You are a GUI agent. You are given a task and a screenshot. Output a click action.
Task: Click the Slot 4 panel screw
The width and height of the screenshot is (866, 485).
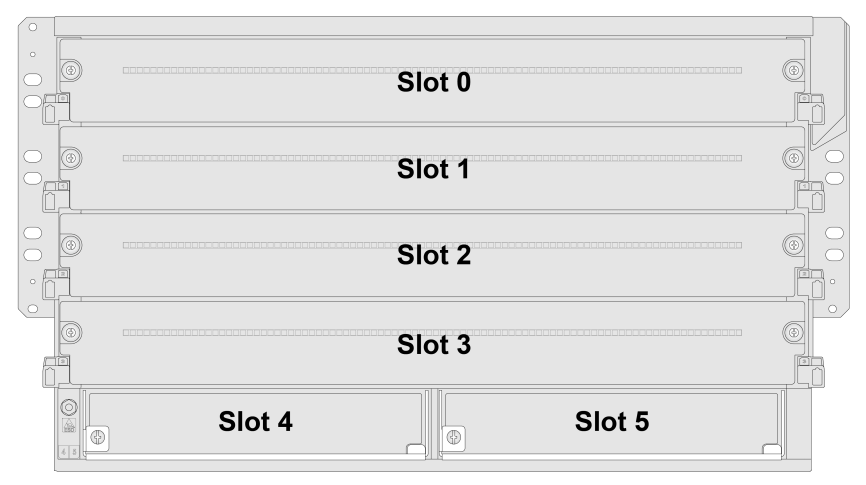pos(98,438)
